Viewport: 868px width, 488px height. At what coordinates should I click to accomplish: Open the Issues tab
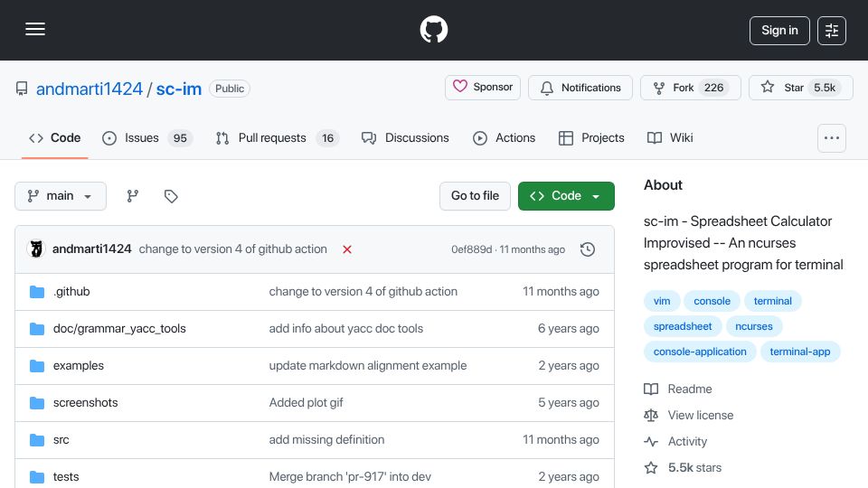coord(147,137)
